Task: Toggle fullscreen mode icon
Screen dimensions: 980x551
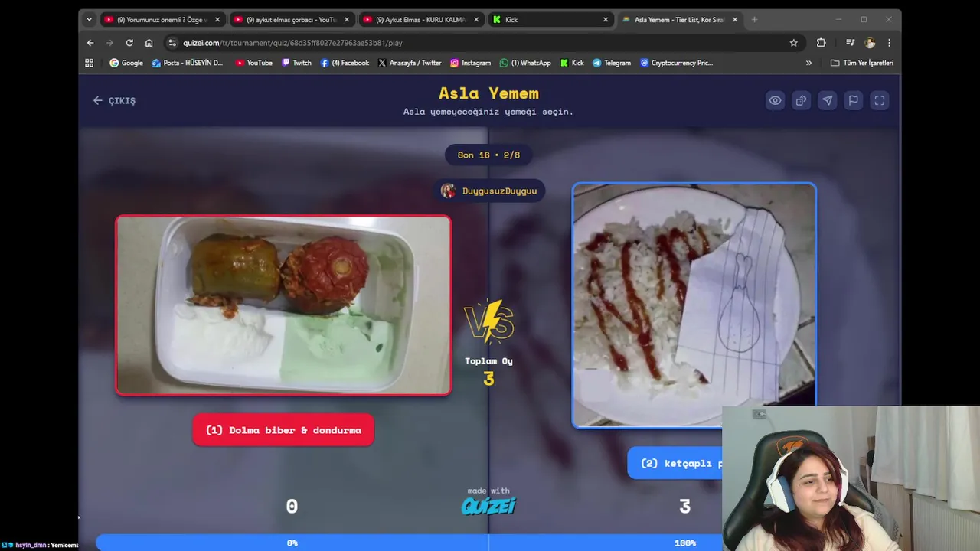Action: click(879, 100)
